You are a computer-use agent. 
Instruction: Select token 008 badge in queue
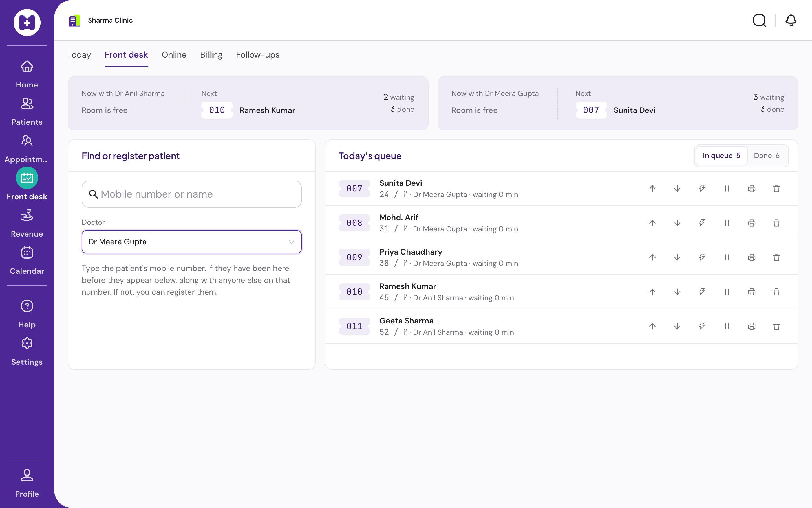coord(354,223)
